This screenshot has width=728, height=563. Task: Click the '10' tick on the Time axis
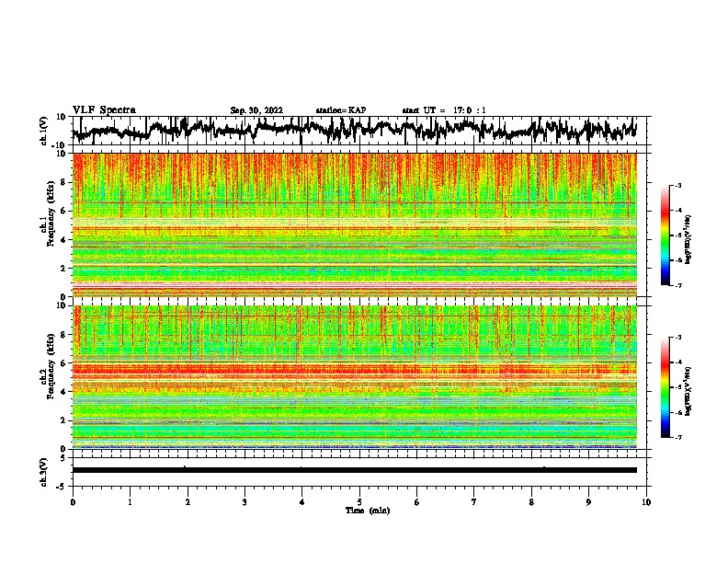(x=646, y=502)
